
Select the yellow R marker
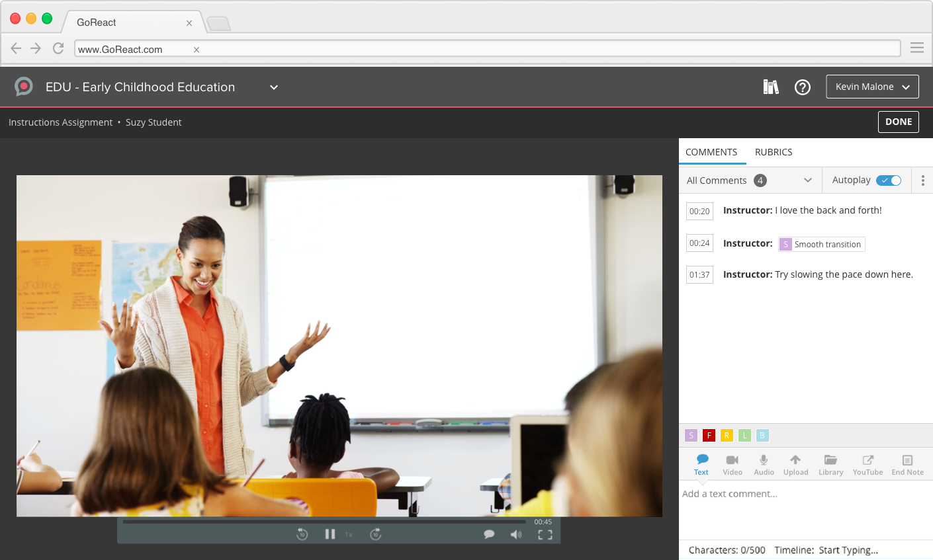click(x=727, y=435)
